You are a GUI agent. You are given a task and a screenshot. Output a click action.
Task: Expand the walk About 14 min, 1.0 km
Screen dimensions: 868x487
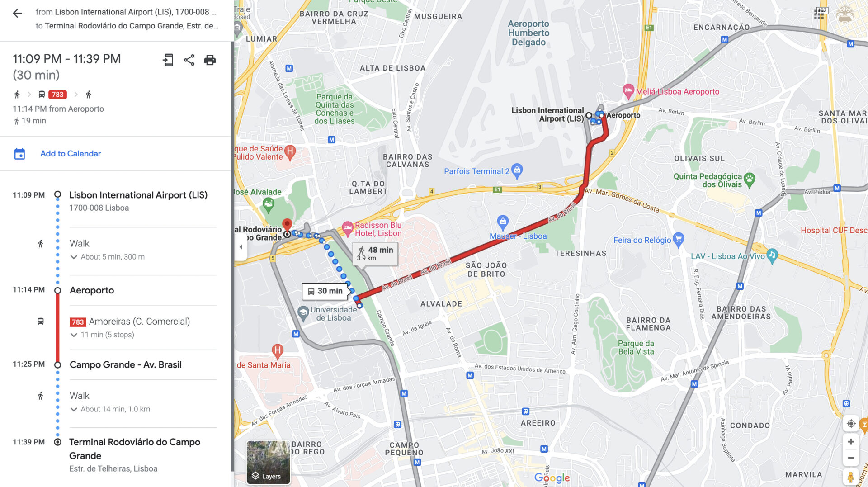pyautogui.click(x=110, y=409)
